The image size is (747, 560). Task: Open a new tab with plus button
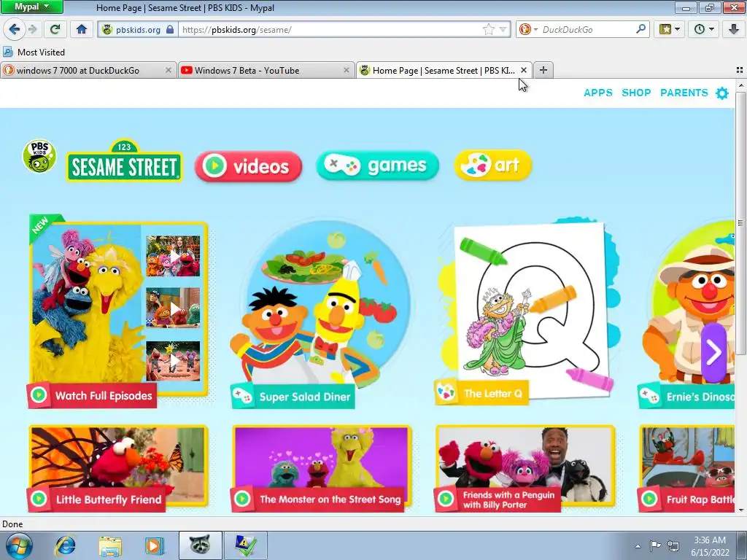point(543,70)
